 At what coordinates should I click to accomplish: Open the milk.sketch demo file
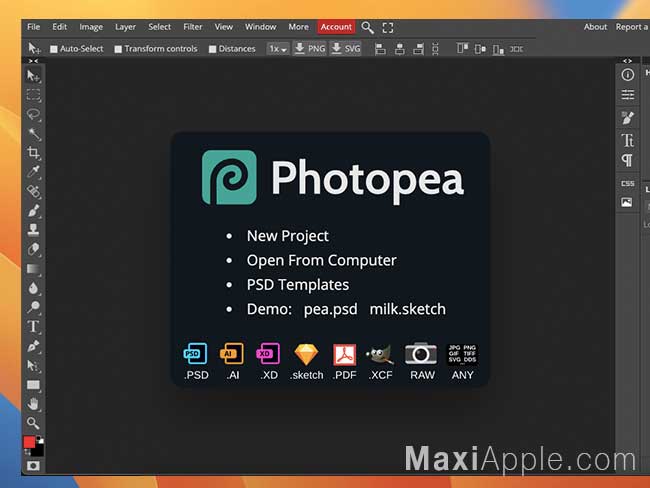click(x=407, y=309)
